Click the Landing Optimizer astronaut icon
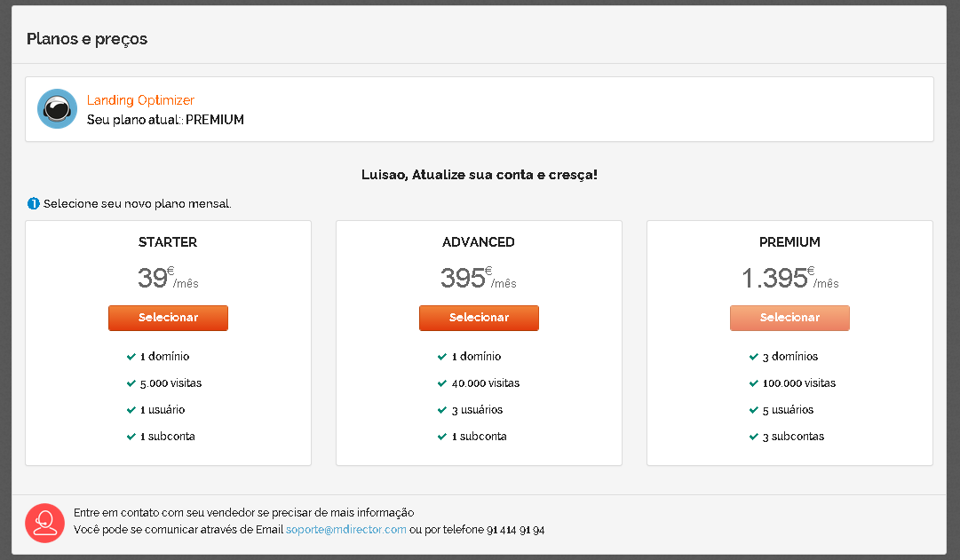The height and width of the screenshot is (560, 960). click(x=57, y=109)
